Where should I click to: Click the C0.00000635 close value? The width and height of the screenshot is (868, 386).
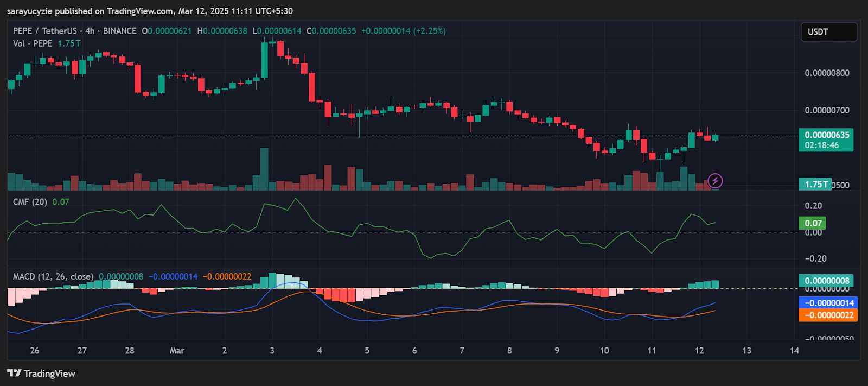331,31
